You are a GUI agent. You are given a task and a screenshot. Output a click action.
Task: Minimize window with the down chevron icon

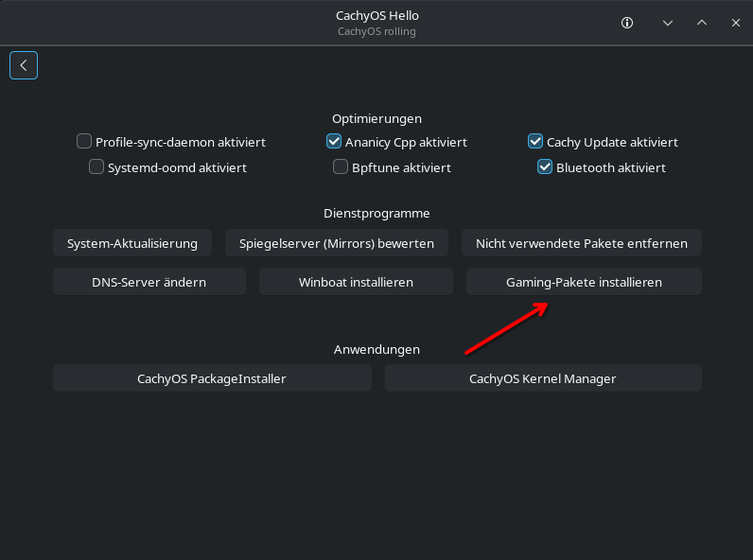(668, 23)
